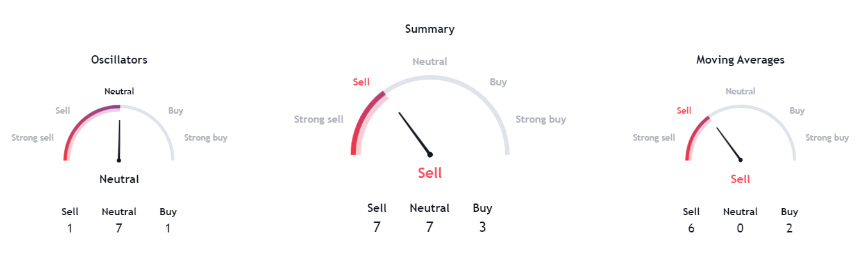The height and width of the screenshot is (253, 868).
Task: Click the Moving Averages Sell count of 6
Action: coord(691,228)
